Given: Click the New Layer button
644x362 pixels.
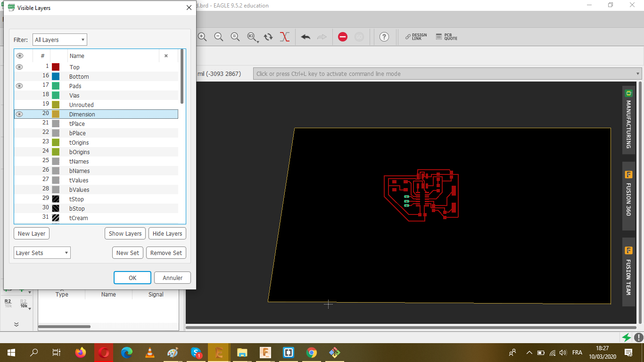Looking at the screenshot, I should (x=32, y=233).
